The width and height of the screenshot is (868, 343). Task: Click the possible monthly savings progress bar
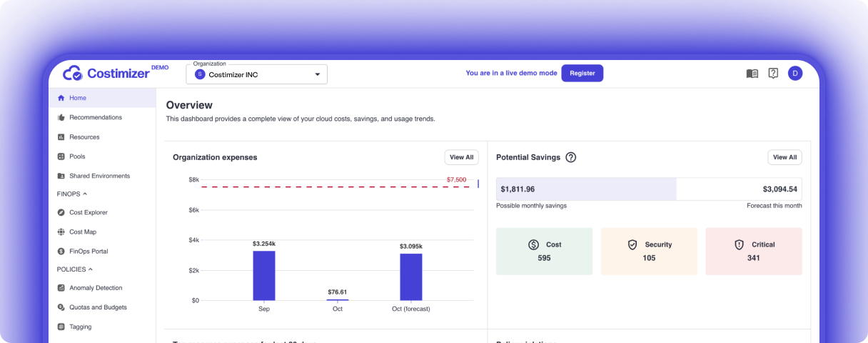pyautogui.click(x=586, y=189)
